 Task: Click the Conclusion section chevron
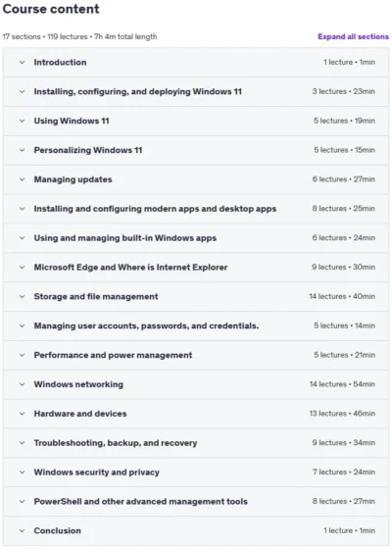click(x=22, y=530)
